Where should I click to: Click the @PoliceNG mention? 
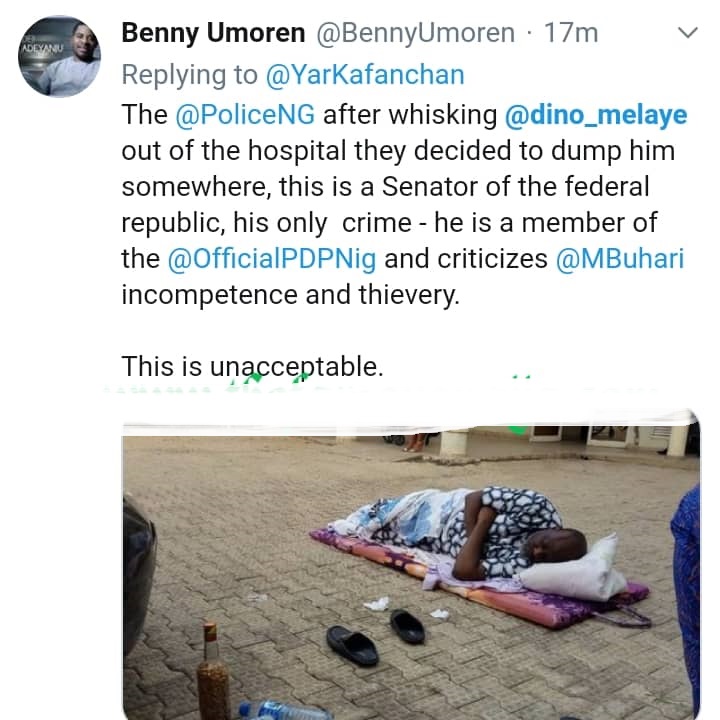pyautogui.click(x=233, y=115)
